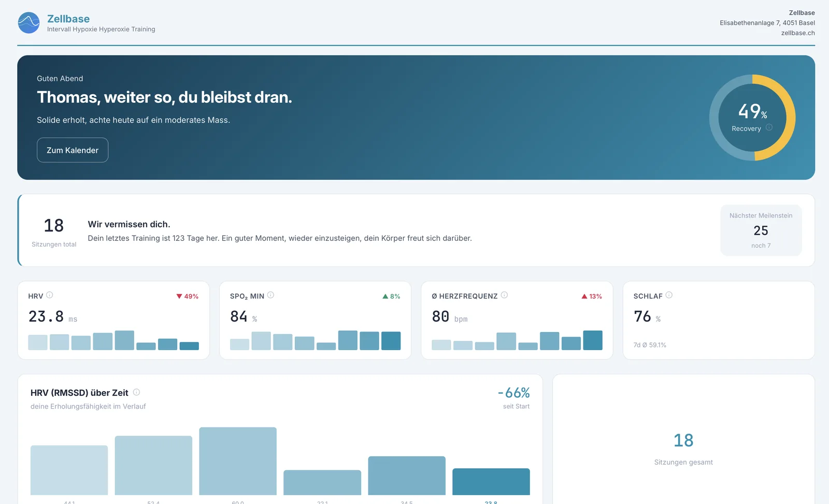Image resolution: width=829 pixels, height=504 pixels.
Task: Open the Recovery info icon in the ring
Action: pyautogui.click(x=769, y=127)
